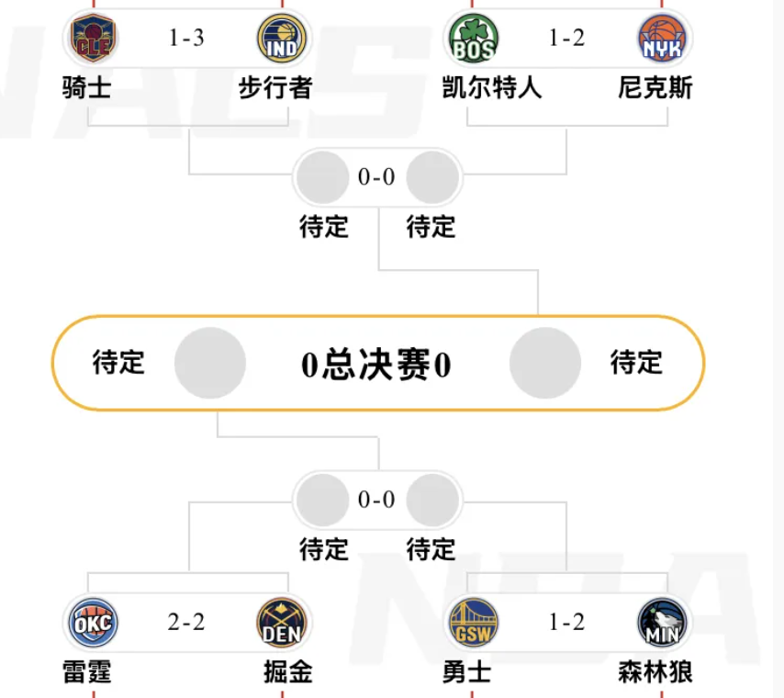The width and height of the screenshot is (784, 698).
Task: Click the Indiana Pacers IND logo
Action: point(284,39)
